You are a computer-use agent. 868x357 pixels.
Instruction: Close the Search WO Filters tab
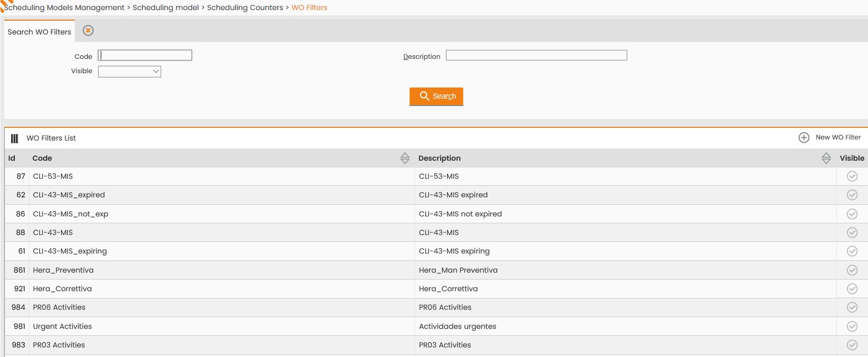point(89,31)
